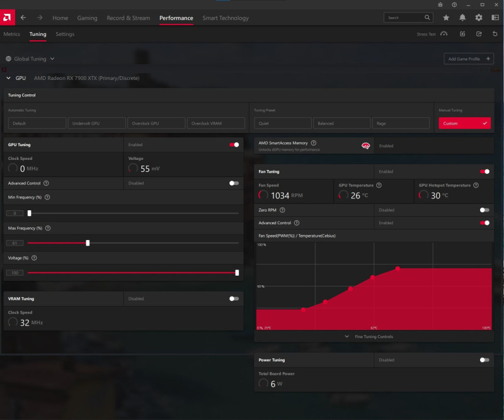Disable the GPU Tuning toggle

pos(234,145)
